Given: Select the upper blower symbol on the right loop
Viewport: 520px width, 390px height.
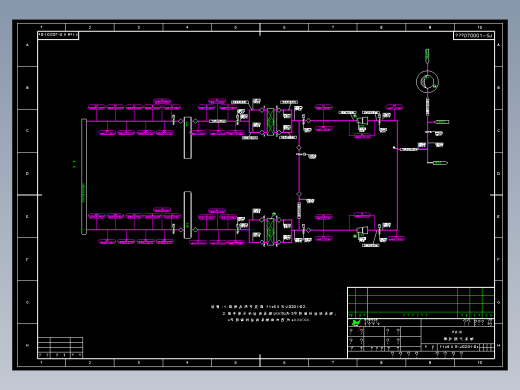Looking at the screenshot, I should (363, 120).
